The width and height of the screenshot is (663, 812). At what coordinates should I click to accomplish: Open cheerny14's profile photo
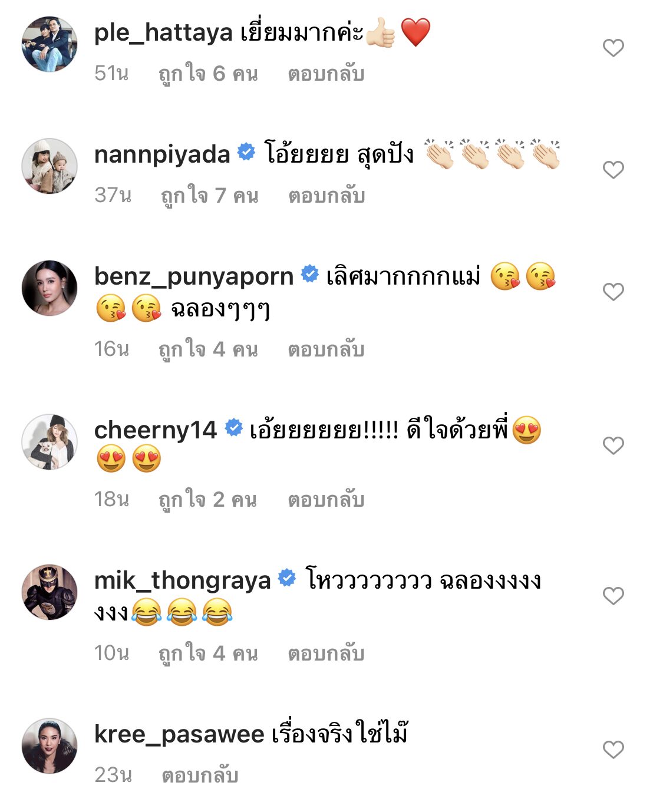(50, 442)
